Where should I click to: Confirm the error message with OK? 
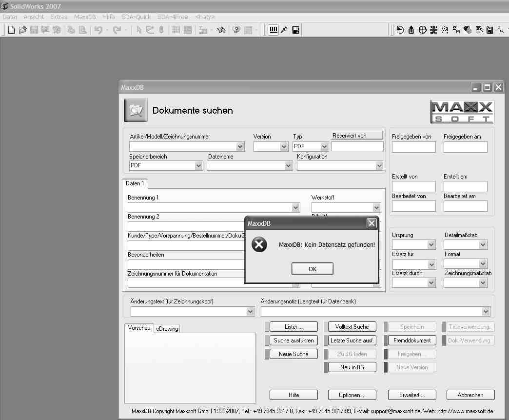click(x=313, y=269)
